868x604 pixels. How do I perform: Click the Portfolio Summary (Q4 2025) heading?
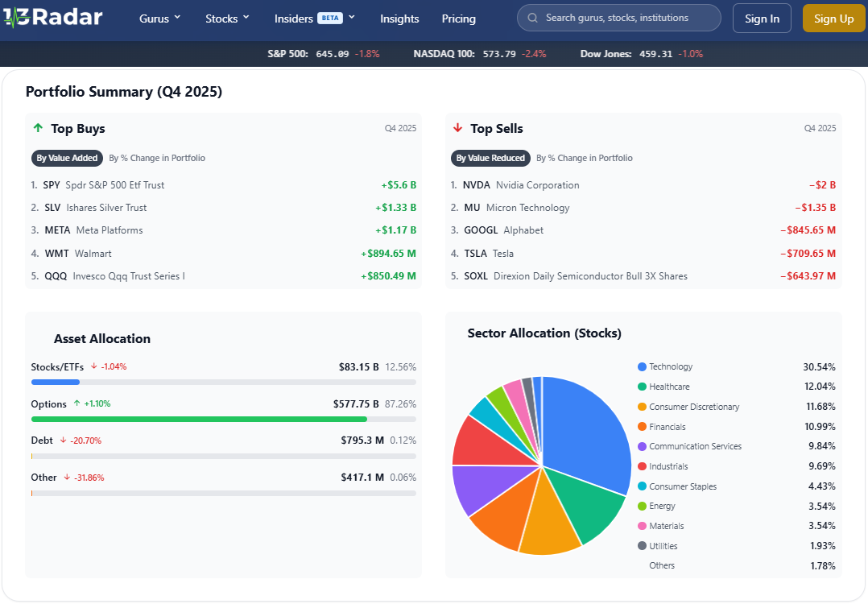pos(124,91)
